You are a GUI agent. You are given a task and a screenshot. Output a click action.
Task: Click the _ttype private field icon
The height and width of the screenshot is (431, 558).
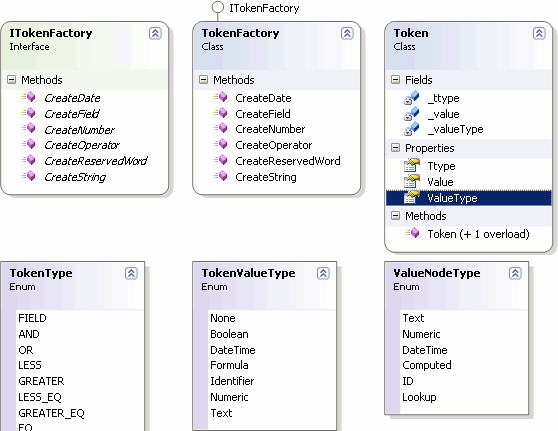(x=412, y=98)
